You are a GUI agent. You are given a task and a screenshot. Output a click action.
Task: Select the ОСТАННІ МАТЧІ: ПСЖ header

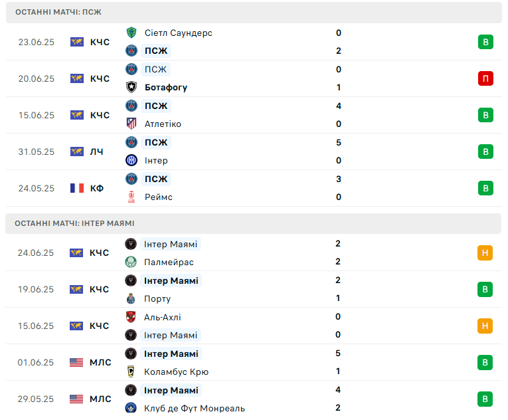(254, 13)
